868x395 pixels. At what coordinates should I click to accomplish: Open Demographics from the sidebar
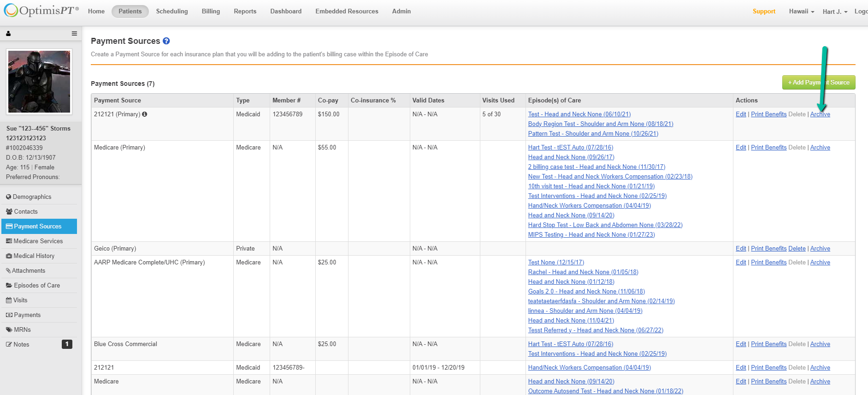click(x=32, y=197)
